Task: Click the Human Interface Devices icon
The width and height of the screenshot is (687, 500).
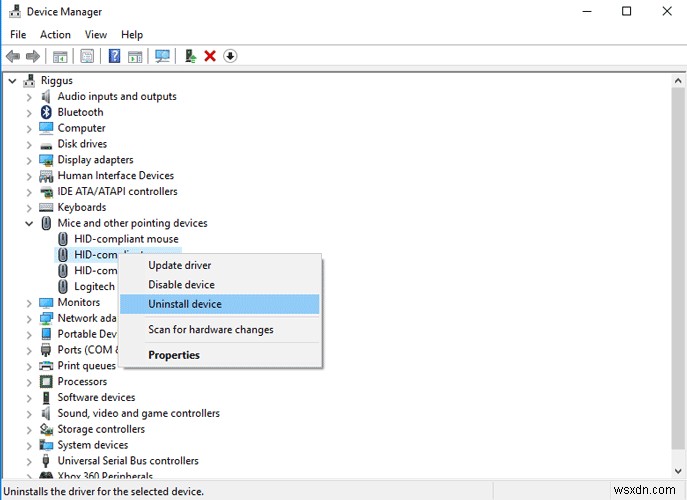Action: click(x=46, y=176)
